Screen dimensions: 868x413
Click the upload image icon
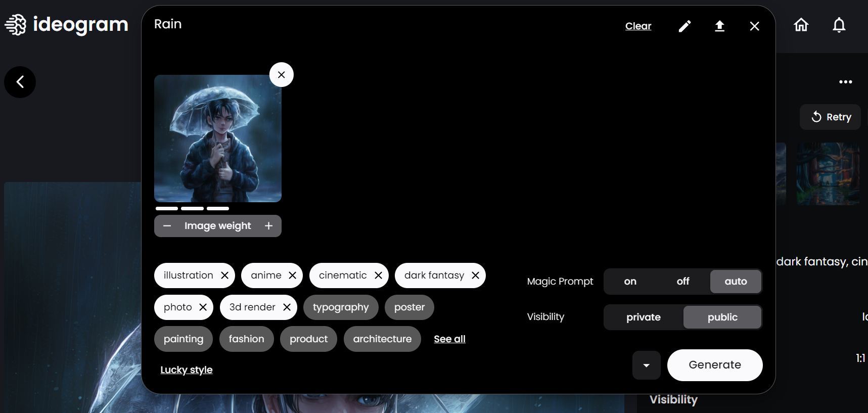(719, 26)
